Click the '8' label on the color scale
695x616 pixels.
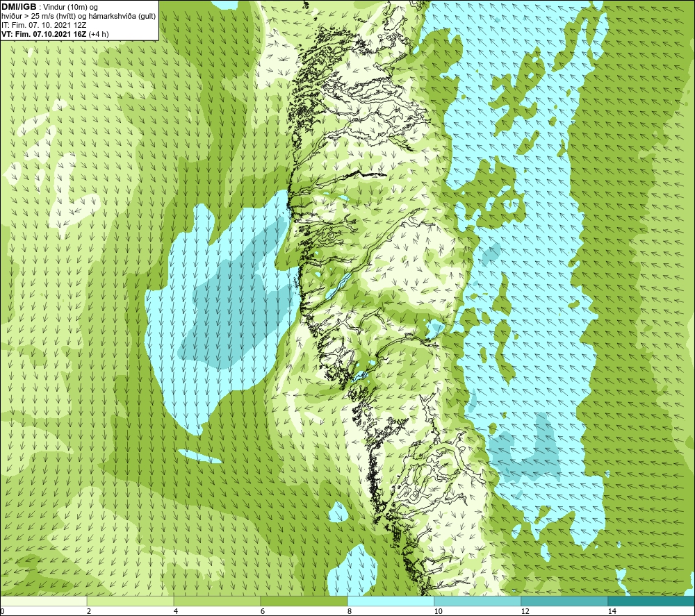click(x=350, y=611)
